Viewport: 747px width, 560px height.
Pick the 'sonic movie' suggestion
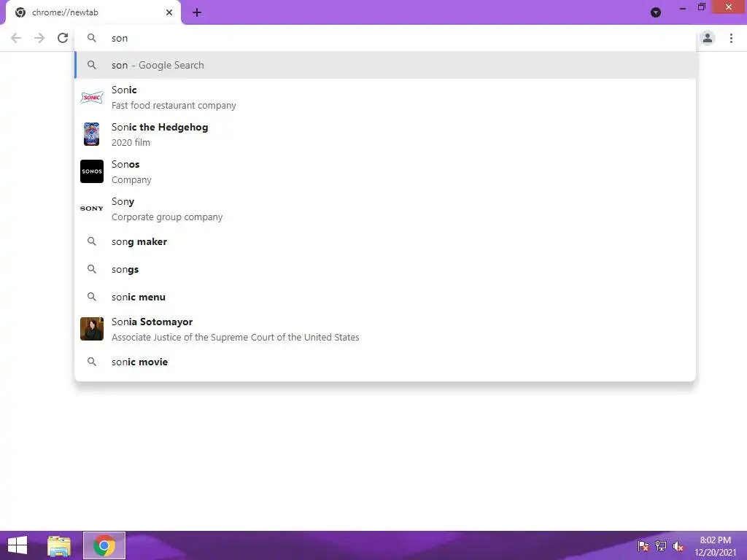tap(385, 362)
